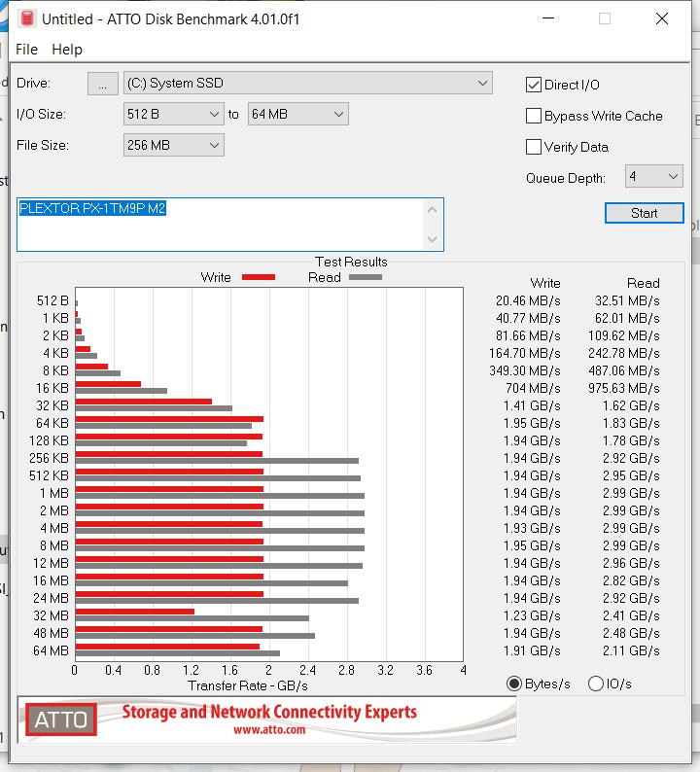Viewport: 700px width, 772px height.
Task: Expand the File Size dropdown (256 MB)
Action: click(x=173, y=145)
